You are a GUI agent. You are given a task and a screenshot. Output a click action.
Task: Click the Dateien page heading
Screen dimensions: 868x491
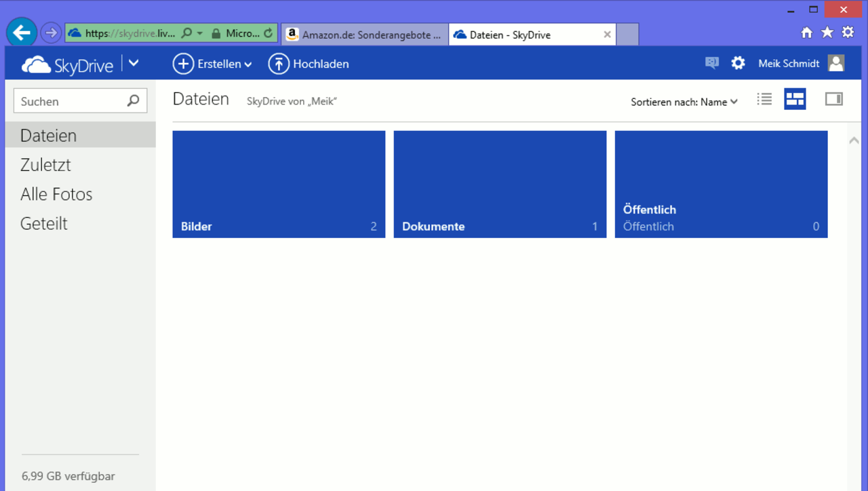[x=201, y=99]
